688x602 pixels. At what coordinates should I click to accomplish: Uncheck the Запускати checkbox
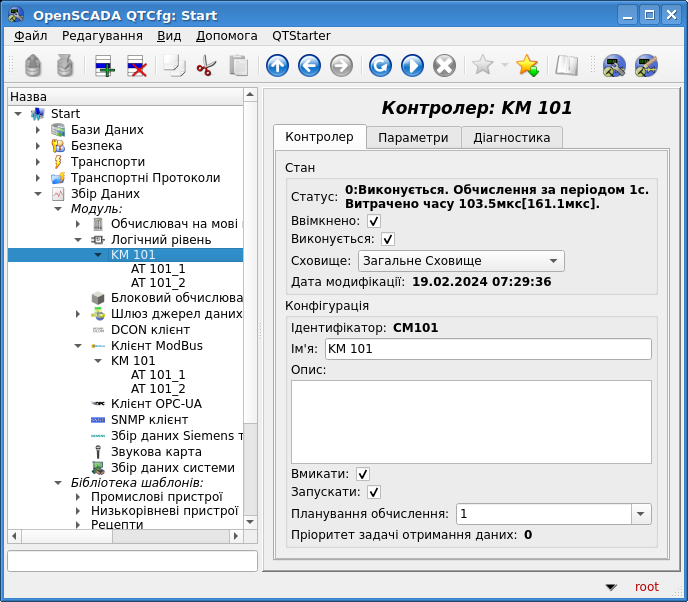[374, 492]
